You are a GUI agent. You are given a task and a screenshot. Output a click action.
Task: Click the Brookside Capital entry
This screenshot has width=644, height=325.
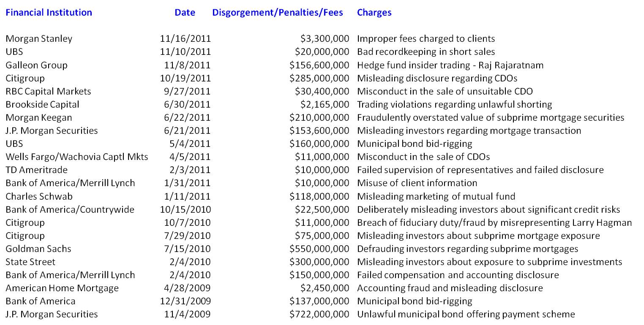coord(42,104)
